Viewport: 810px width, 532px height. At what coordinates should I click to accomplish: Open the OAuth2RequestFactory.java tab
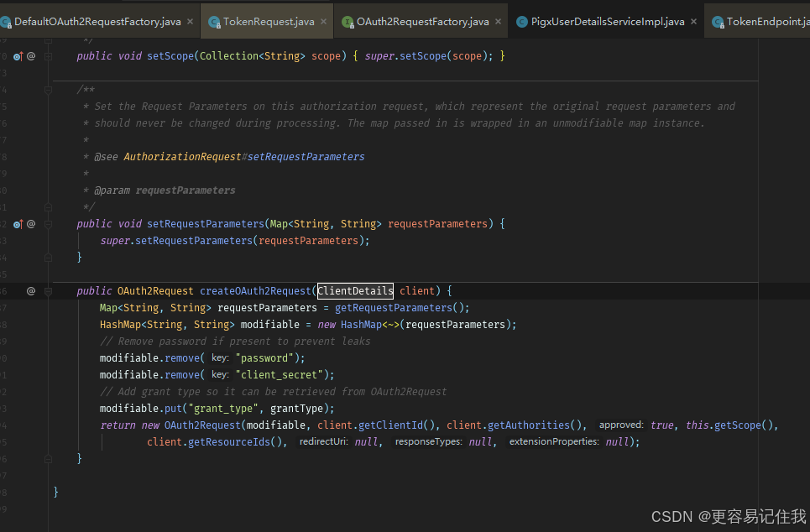pos(422,22)
